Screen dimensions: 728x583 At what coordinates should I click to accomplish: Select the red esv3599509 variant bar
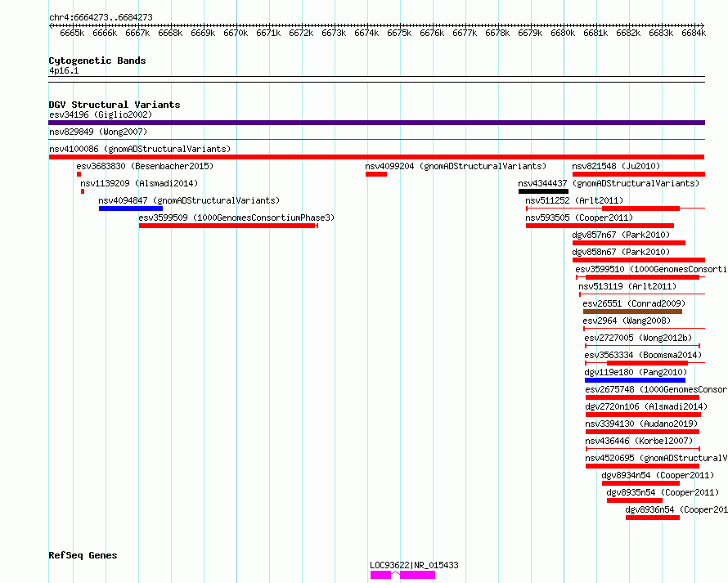click(x=228, y=226)
